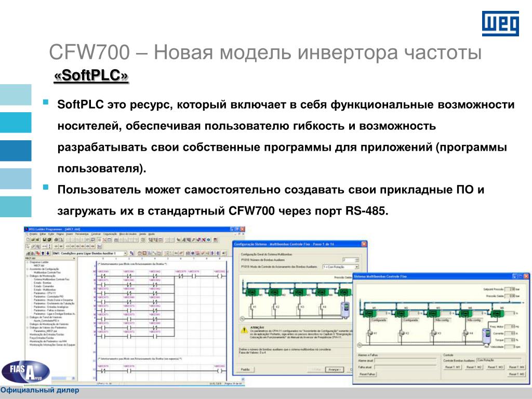Click the blue up arrow toolbar icon
Viewport: 532px width, 399px height.
coord(43,253)
